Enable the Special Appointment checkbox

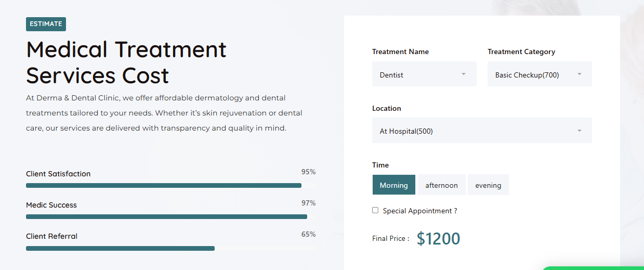point(375,210)
